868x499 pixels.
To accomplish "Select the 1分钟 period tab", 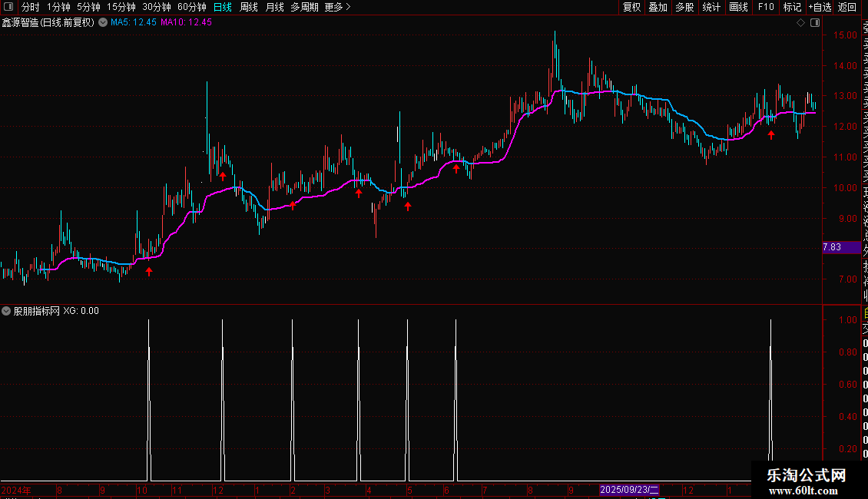I will point(58,7).
